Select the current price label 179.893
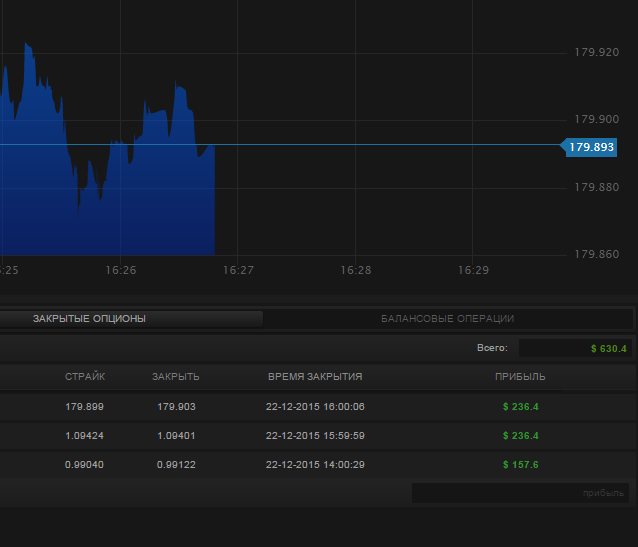 click(x=591, y=147)
